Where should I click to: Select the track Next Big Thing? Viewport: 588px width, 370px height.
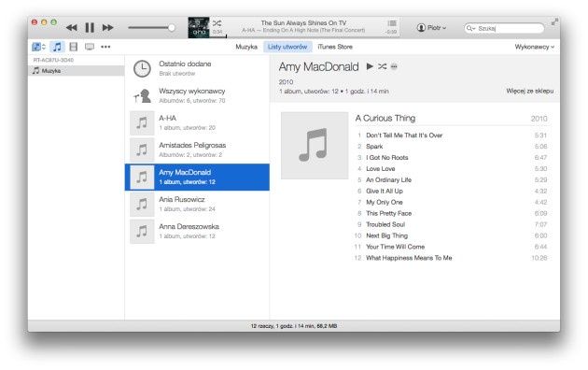point(452,235)
